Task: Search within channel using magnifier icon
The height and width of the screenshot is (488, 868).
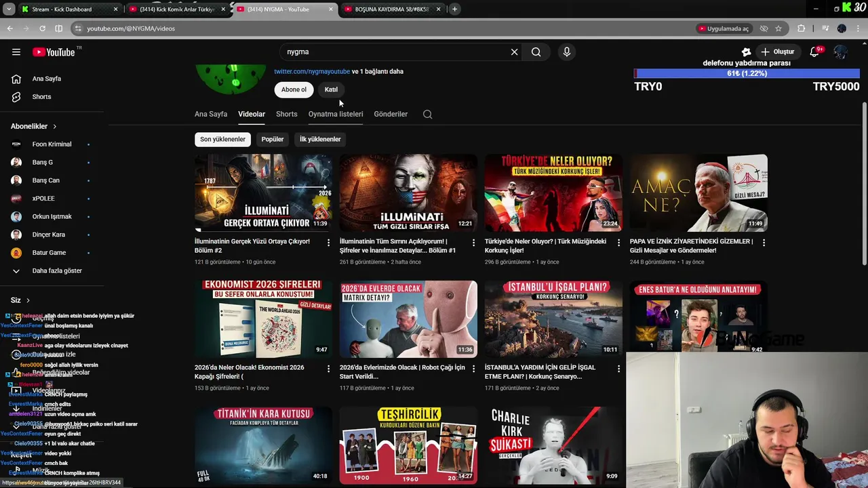Action: (x=427, y=114)
